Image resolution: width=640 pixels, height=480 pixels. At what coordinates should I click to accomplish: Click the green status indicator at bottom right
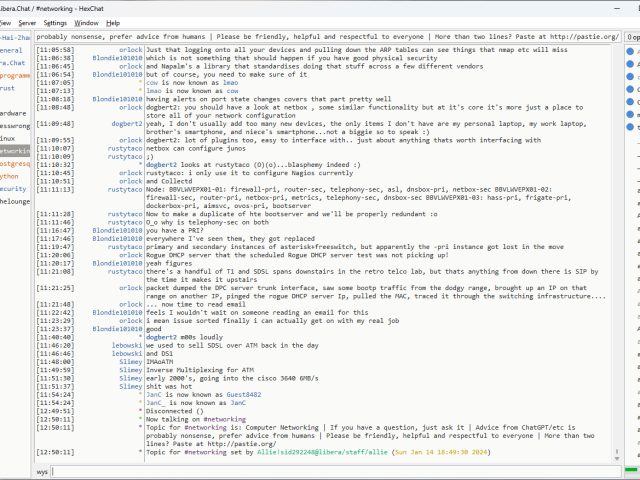click(634, 470)
